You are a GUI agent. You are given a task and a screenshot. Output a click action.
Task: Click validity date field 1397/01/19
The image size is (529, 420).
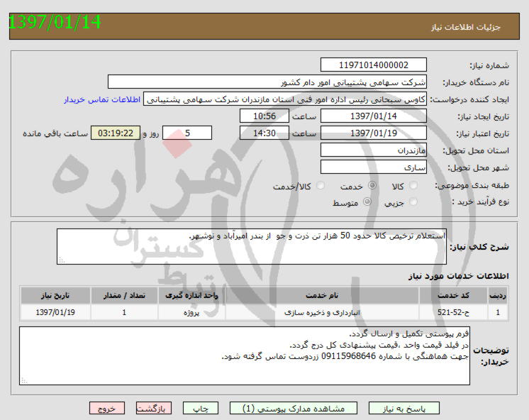pos(374,133)
